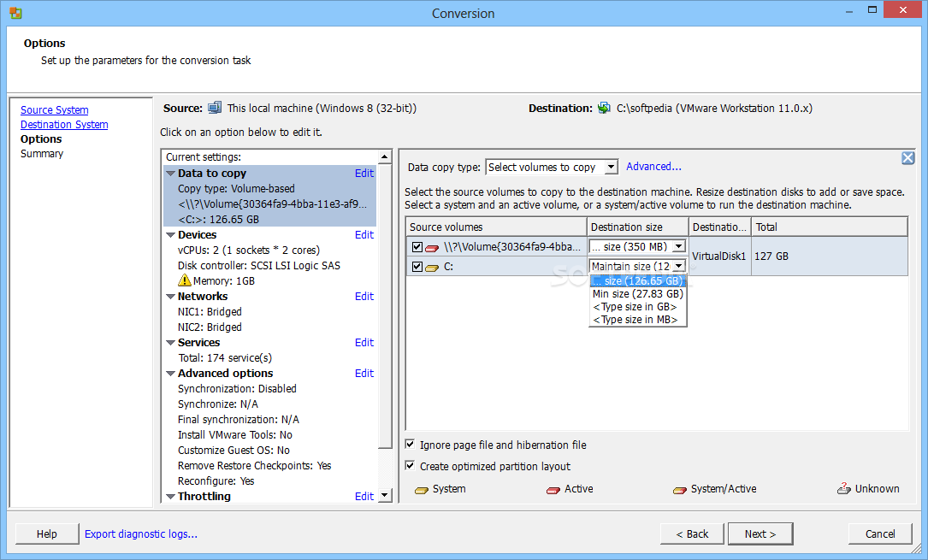Click settings list scroll up arrow
Image resolution: width=928 pixels, height=560 pixels.
click(x=385, y=156)
